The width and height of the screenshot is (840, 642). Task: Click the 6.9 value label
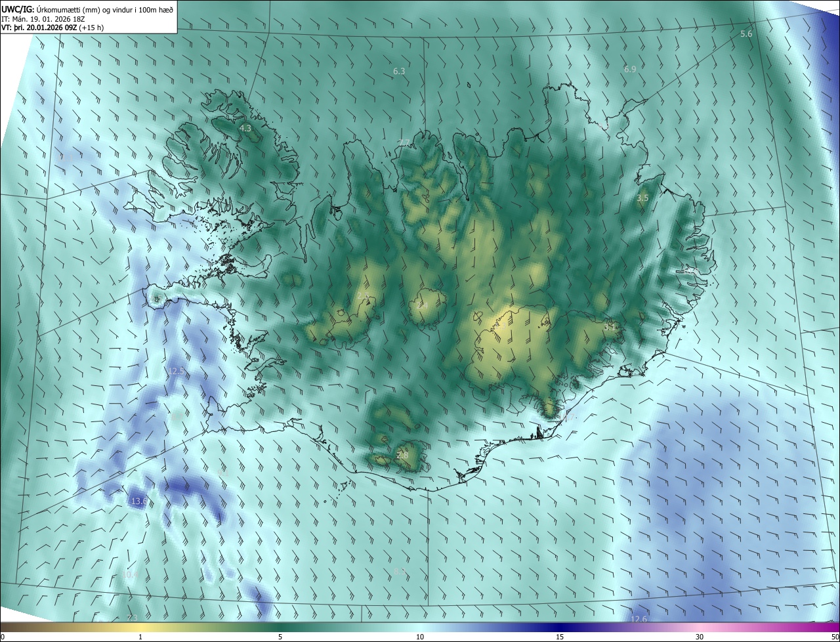(x=630, y=69)
